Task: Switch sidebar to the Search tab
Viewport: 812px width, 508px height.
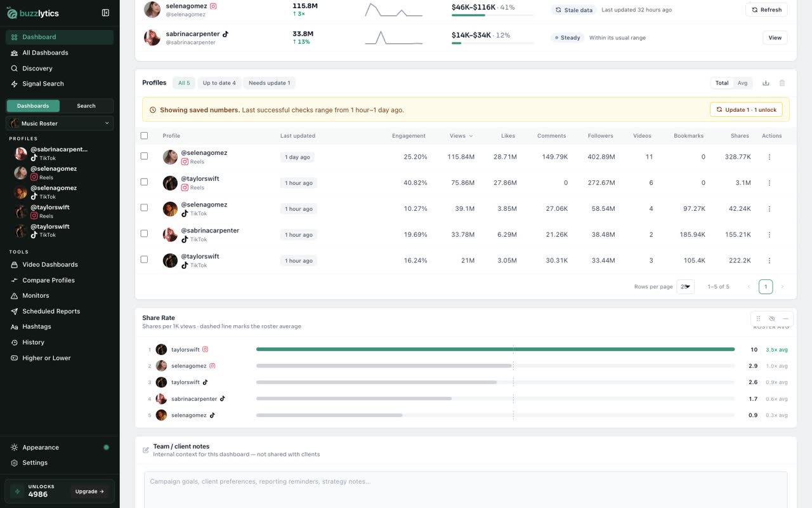Action: coord(86,106)
